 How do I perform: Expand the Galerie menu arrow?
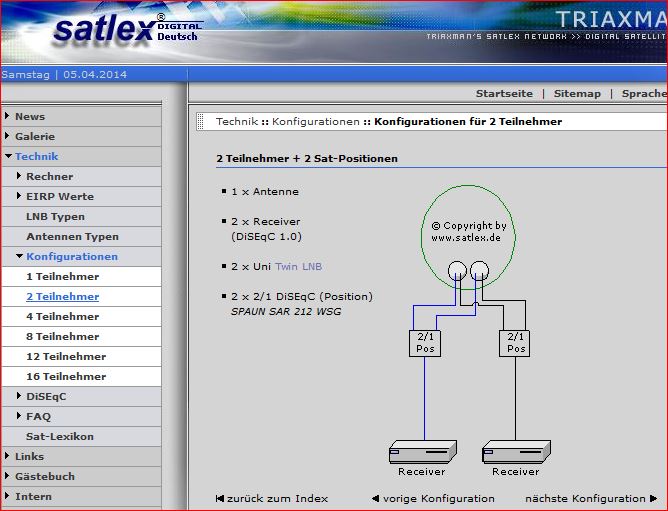(7, 136)
